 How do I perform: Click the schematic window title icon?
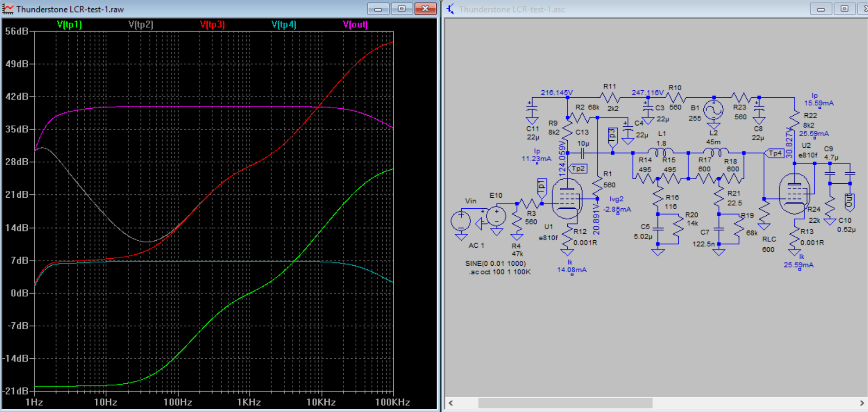(451, 9)
